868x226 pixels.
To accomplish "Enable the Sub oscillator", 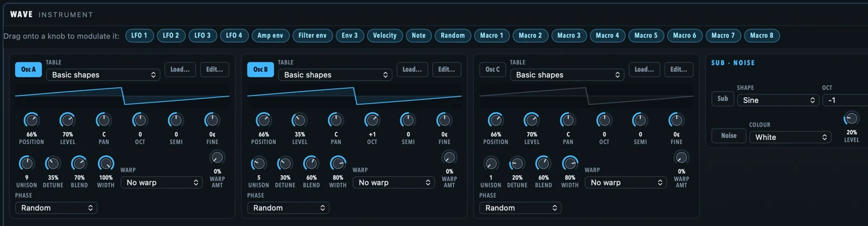I will [x=723, y=99].
